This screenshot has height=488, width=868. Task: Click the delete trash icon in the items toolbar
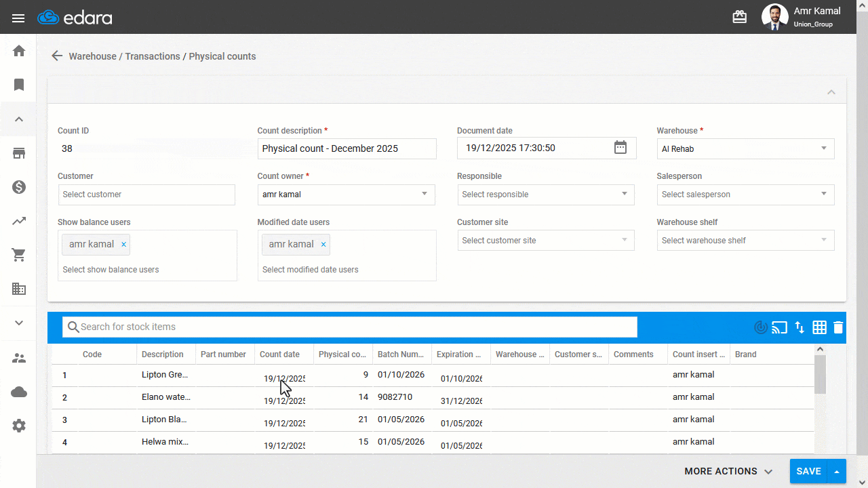click(x=838, y=327)
